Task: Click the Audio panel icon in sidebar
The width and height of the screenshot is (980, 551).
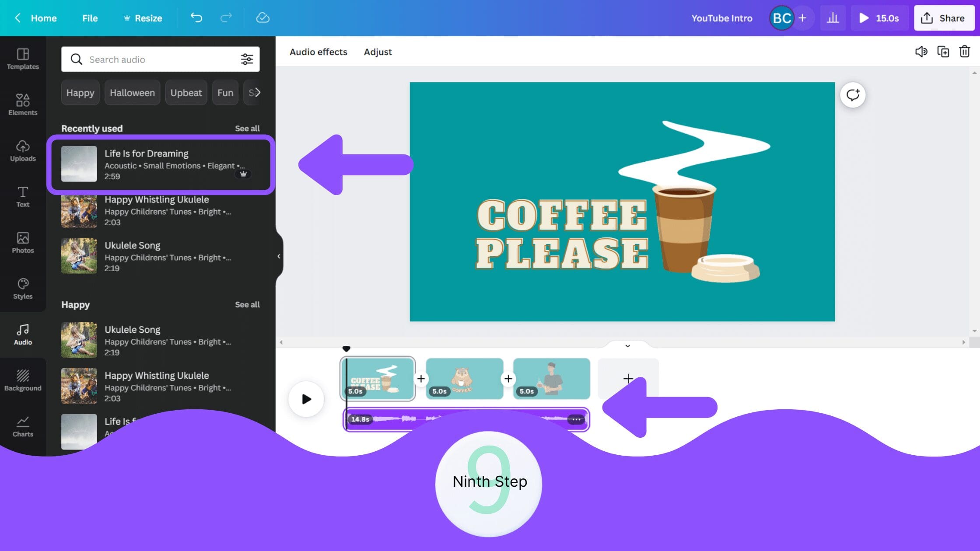Action: coord(22,334)
